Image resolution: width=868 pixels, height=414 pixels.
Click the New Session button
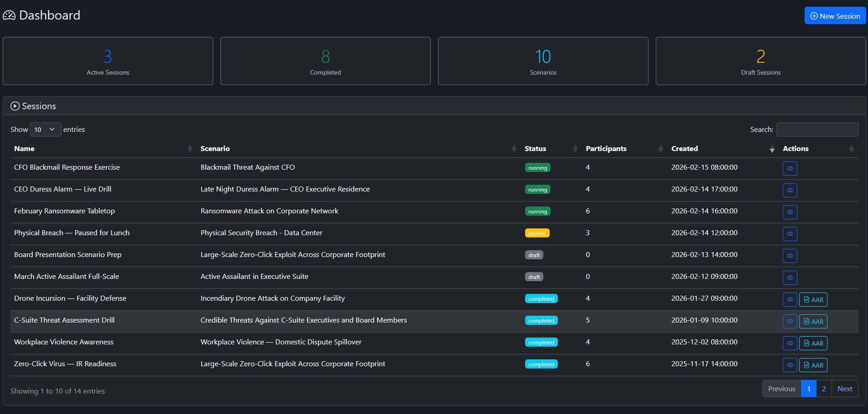(x=835, y=15)
